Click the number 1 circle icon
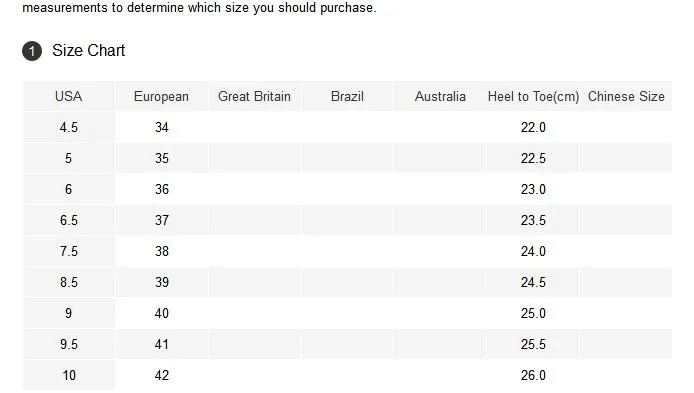This screenshot has width=694, height=393. (32, 51)
